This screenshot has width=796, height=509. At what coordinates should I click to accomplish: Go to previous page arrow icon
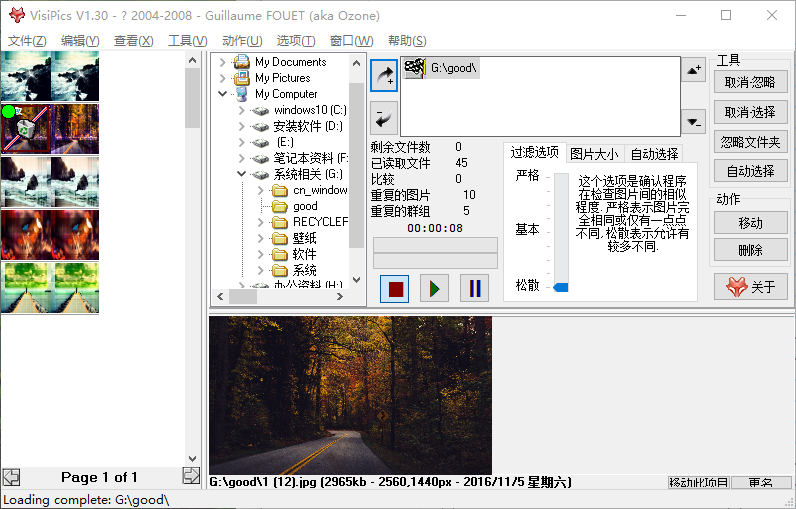[11, 477]
